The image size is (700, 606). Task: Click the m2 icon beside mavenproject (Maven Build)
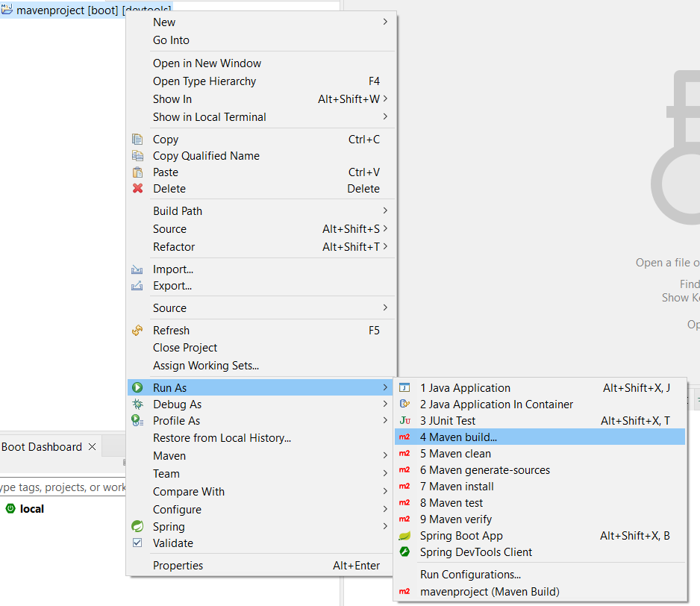[x=404, y=592]
